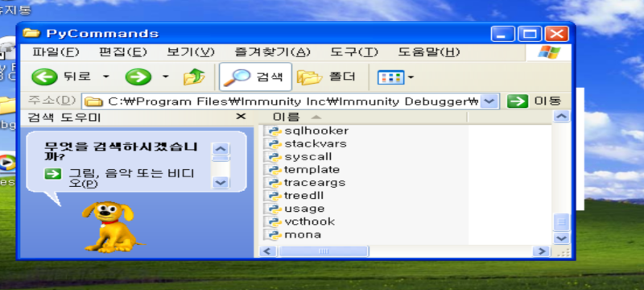Image resolution: width=644 pixels, height=290 pixels.
Task: Click the horizontal scrollbar thumb
Action: [324, 251]
